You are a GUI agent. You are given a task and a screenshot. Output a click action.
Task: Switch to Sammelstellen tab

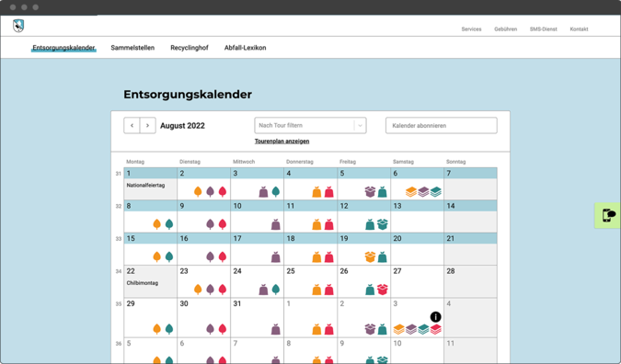coord(132,48)
